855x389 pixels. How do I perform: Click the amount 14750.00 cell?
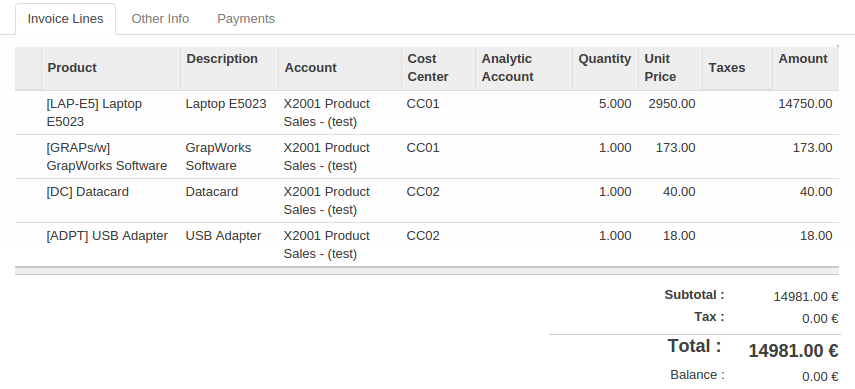(x=805, y=112)
